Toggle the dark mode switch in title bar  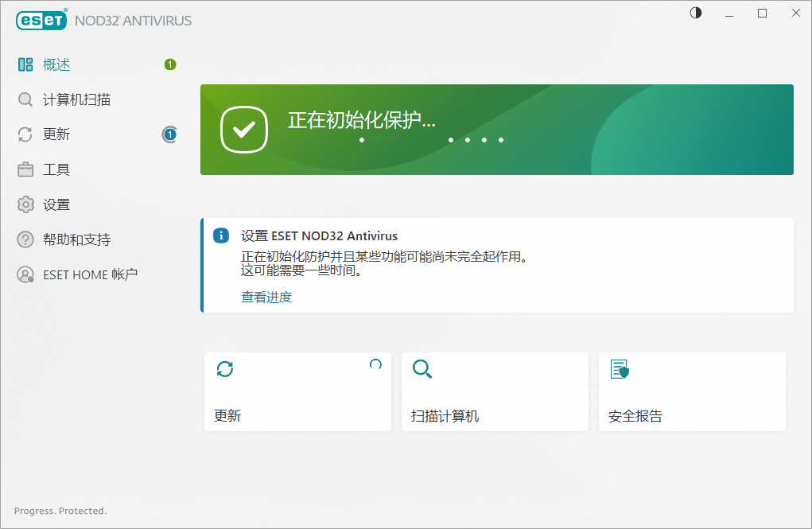tap(695, 13)
